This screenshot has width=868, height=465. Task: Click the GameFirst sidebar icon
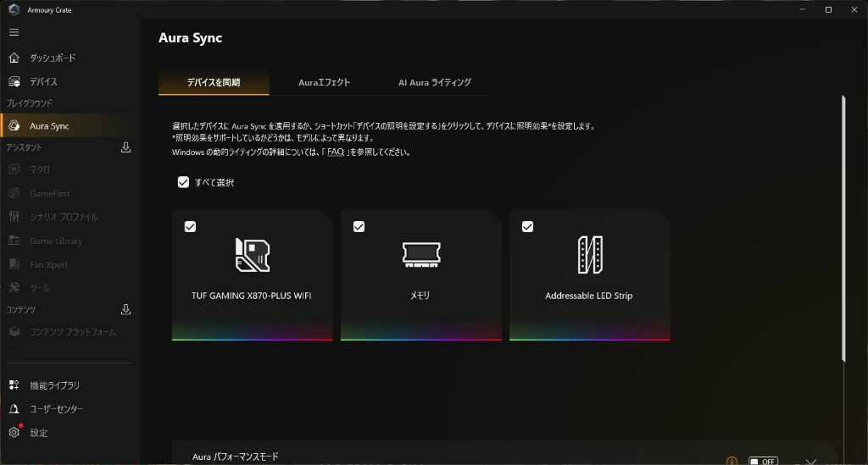(x=14, y=193)
